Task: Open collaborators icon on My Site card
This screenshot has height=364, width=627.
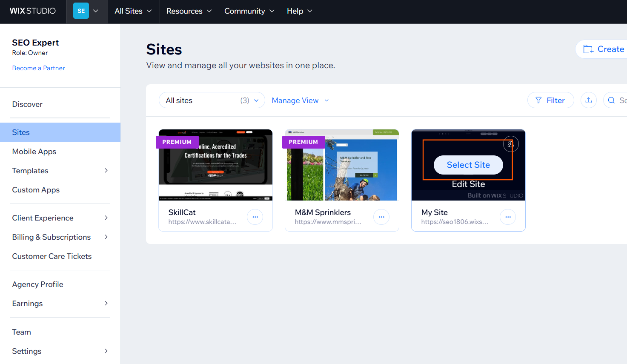Action: pos(511,144)
